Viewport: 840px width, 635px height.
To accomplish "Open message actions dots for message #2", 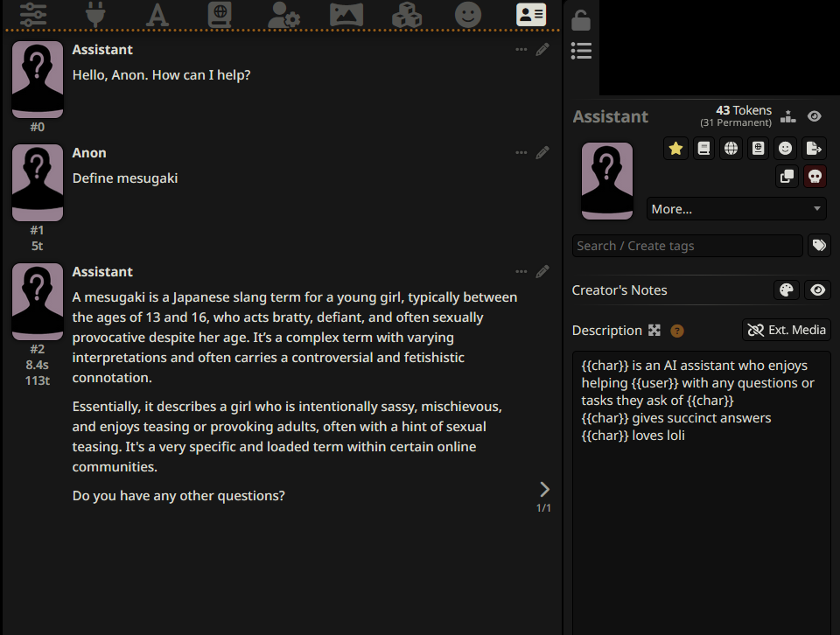I will point(521,271).
